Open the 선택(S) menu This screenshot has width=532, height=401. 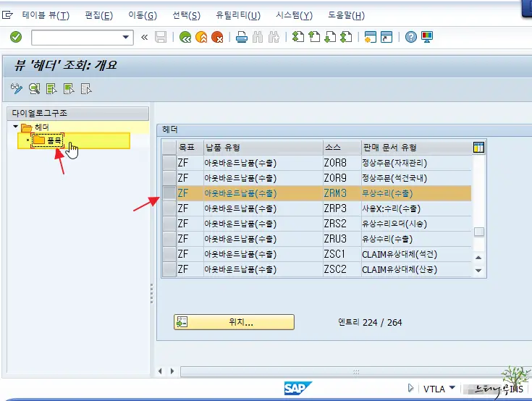186,15
